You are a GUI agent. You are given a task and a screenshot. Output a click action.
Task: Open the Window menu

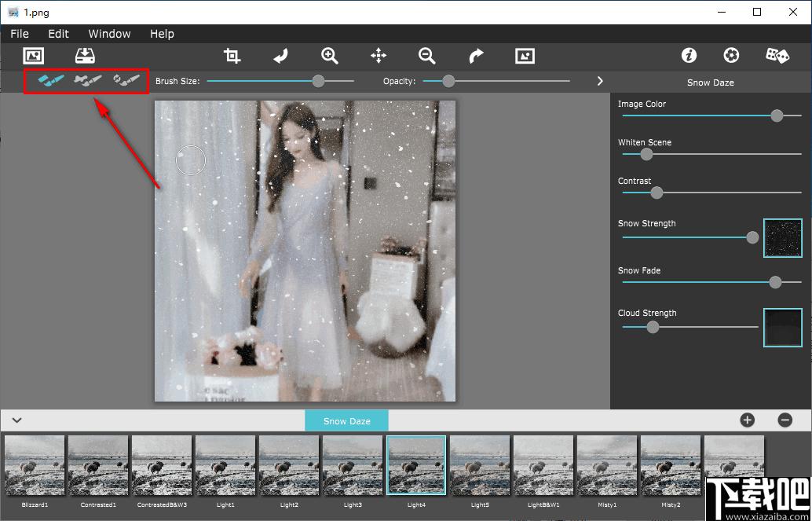pos(109,34)
